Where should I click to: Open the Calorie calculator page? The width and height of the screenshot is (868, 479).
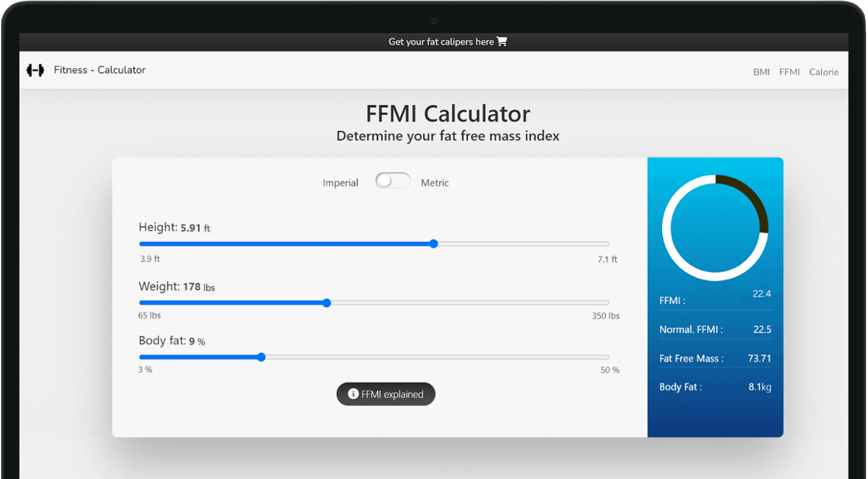tap(824, 72)
